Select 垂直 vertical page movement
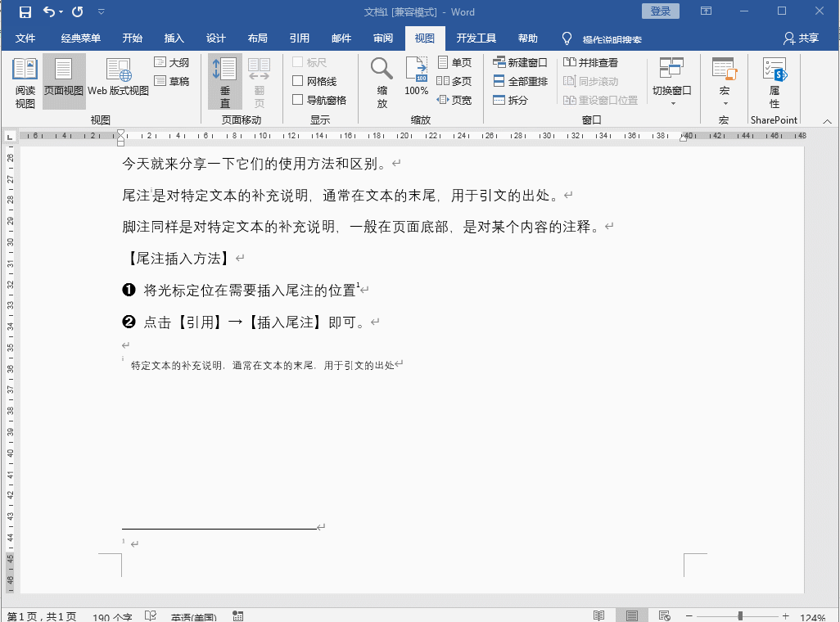Viewport: 840px width, 622px height. pyautogui.click(x=225, y=82)
